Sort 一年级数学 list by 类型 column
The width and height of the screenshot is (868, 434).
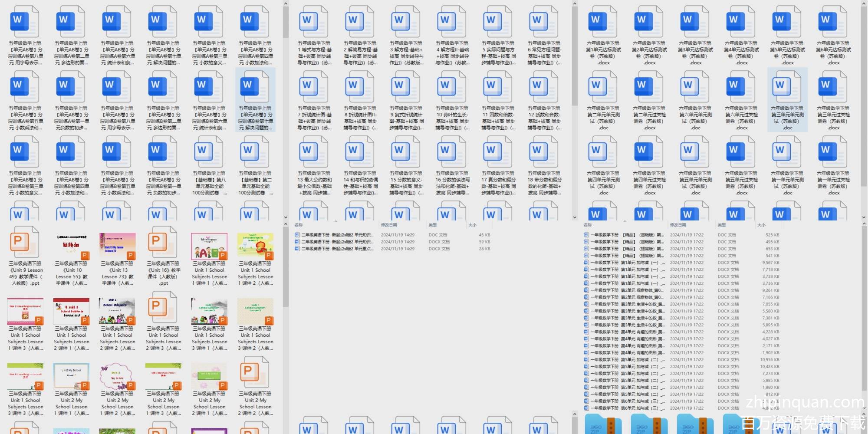tap(722, 225)
